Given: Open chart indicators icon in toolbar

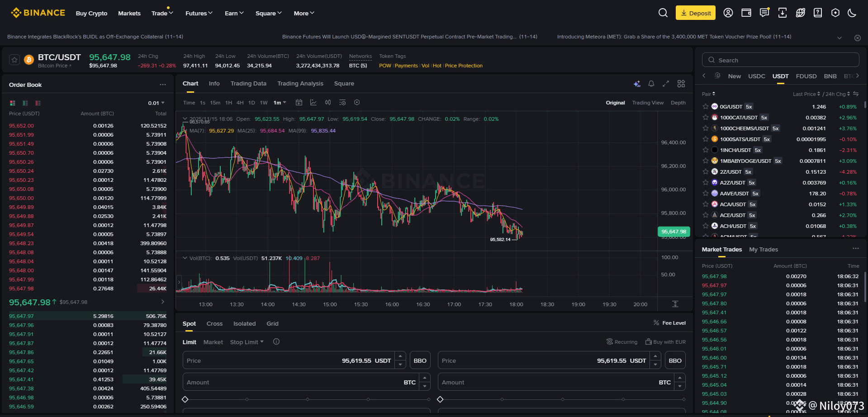Looking at the screenshot, I should [313, 103].
